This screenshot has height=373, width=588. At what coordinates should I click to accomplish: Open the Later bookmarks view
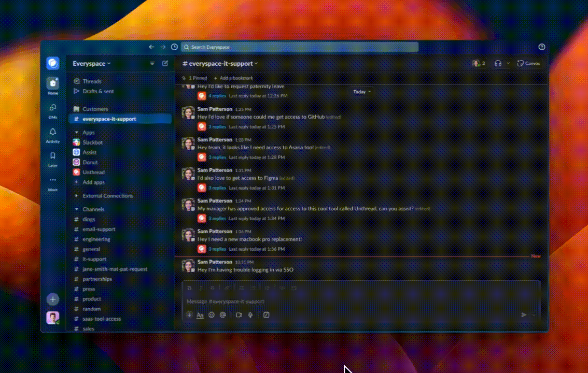52,158
